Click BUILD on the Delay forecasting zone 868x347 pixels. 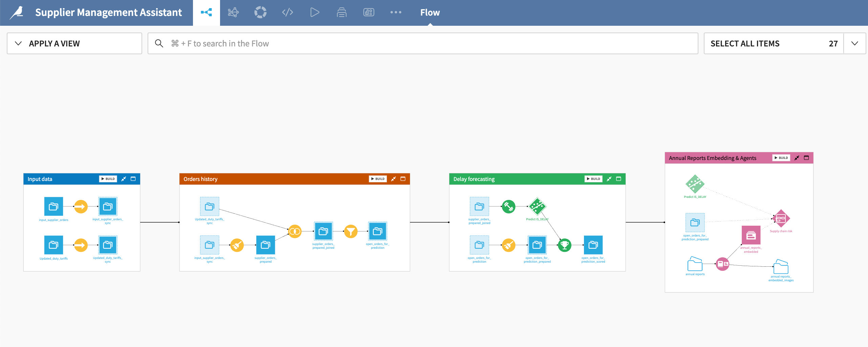593,179
